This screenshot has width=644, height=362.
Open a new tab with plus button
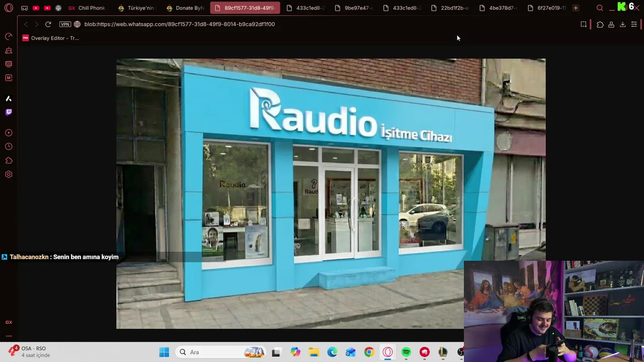(576, 8)
